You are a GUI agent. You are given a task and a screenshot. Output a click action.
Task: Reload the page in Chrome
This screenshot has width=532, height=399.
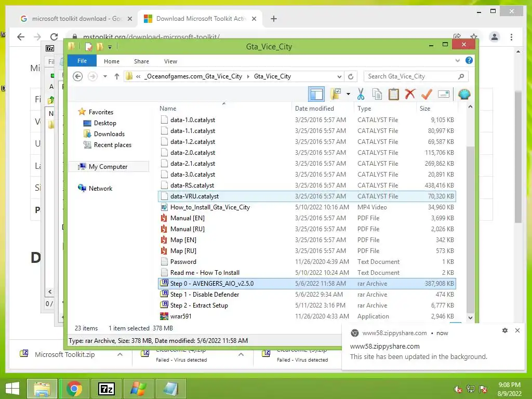[x=54, y=37]
